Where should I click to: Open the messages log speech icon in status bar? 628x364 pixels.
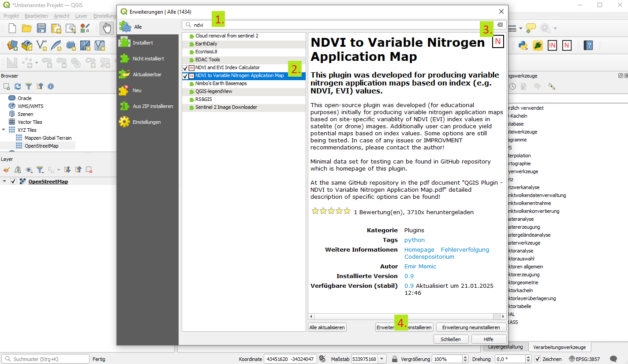click(613, 359)
